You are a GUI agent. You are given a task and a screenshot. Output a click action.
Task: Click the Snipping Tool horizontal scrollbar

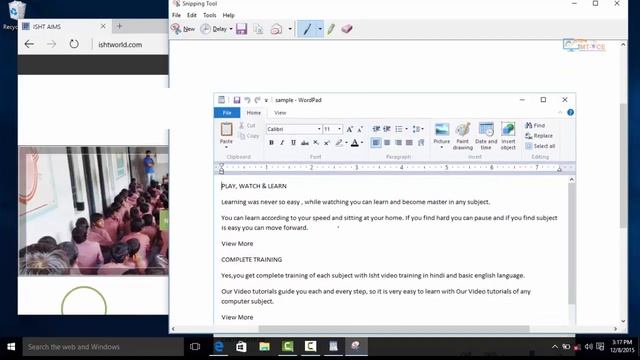click(x=394, y=329)
